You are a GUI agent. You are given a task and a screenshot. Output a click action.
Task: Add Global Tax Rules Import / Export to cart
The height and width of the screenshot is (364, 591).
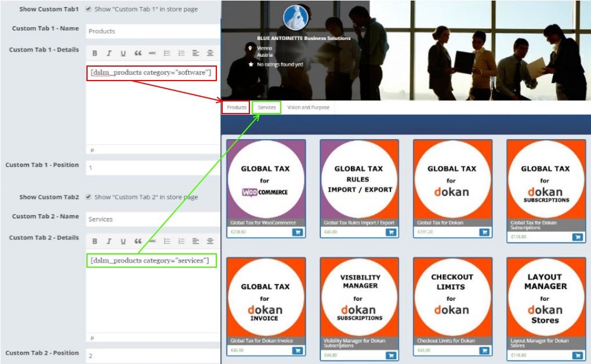391,232
